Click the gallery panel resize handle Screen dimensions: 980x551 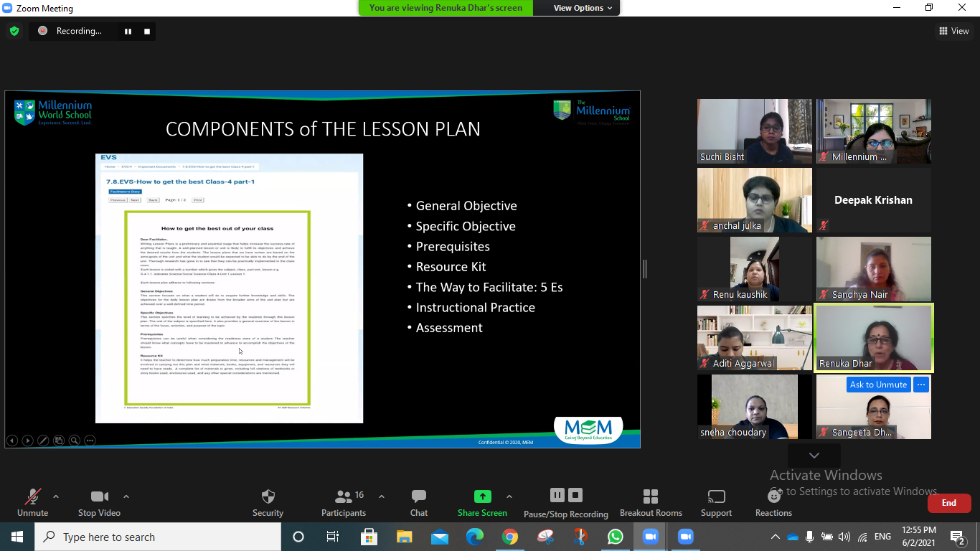pyautogui.click(x=645, y=269)
